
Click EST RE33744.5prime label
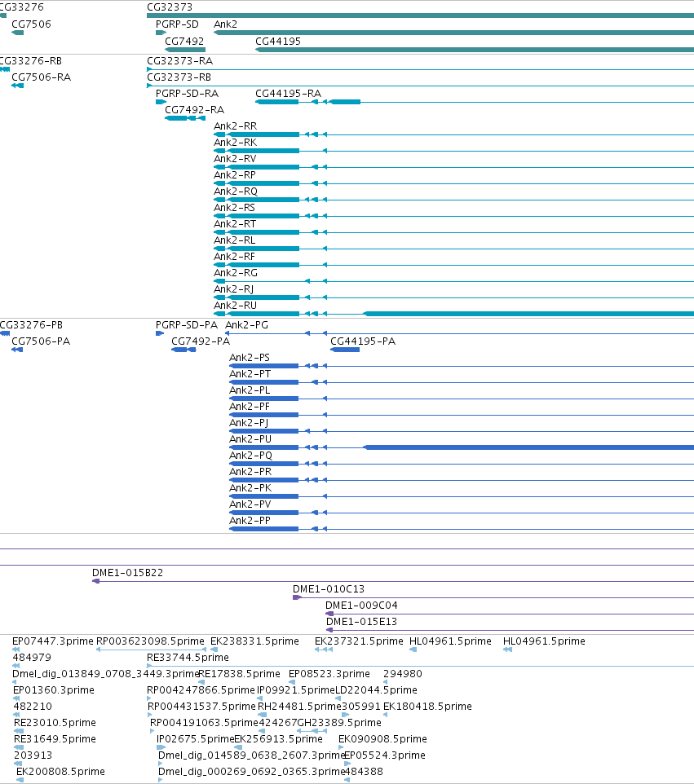click(x=188, y=658)
